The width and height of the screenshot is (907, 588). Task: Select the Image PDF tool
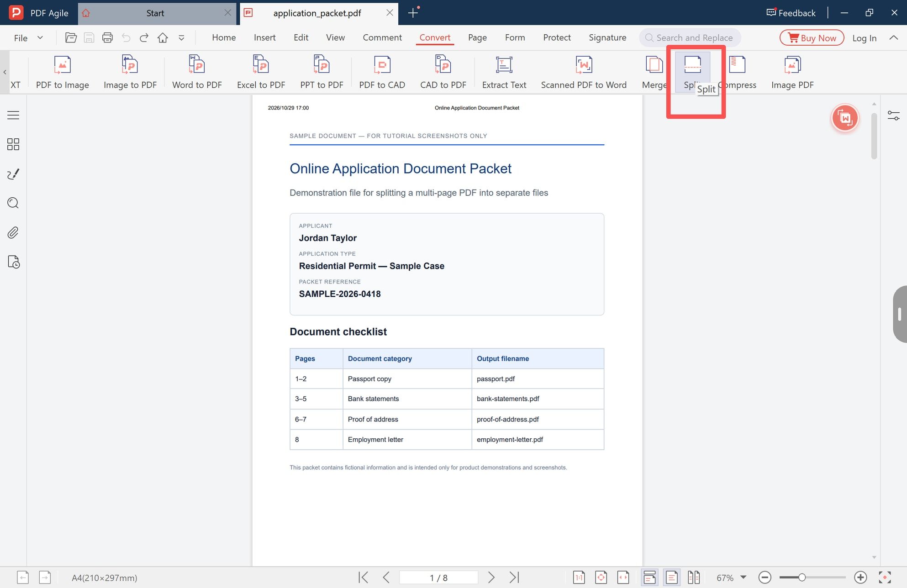(792, 72)
